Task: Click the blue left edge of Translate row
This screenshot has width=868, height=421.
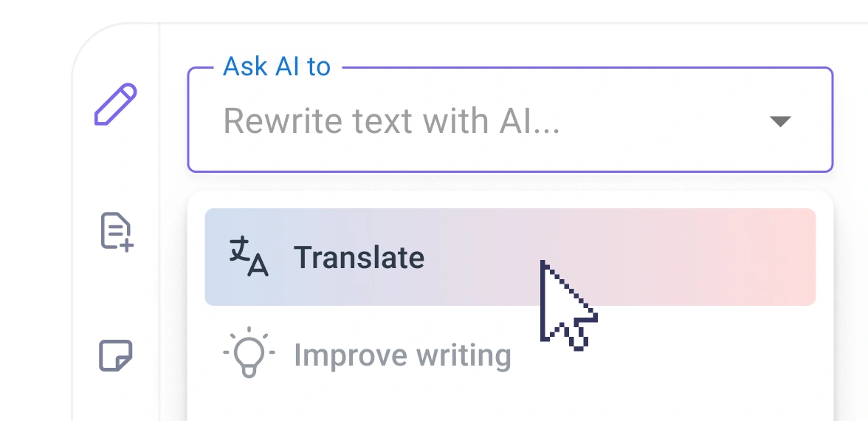Action: [x=214, y=257]
